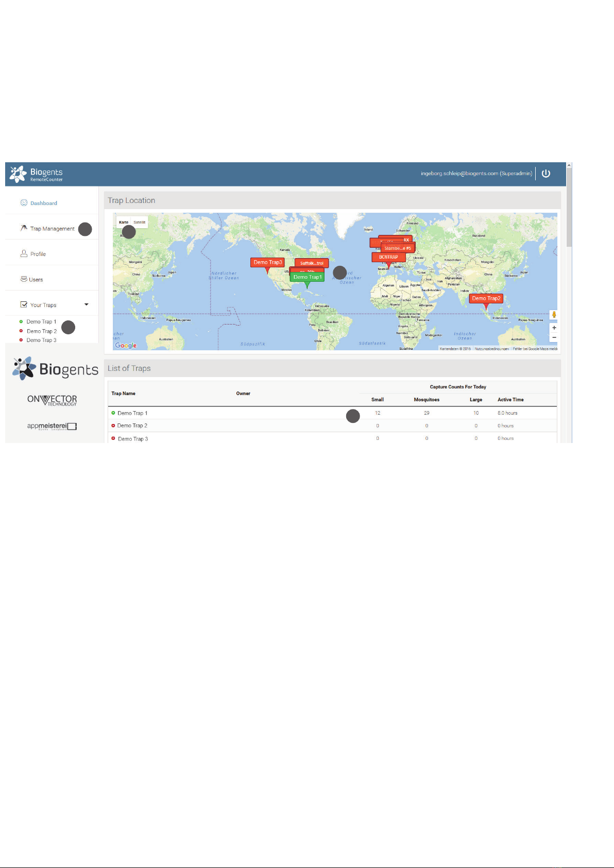Open Demo Trap 1 in sidebar list
Image resolution: width=614 pixels, height=868 pixels.
[x=41, y=321]
